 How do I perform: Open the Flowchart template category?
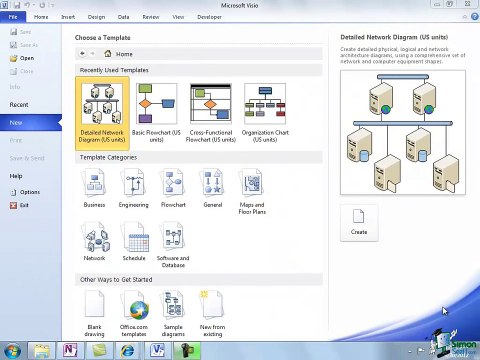pyautogui.click(x=173, y=188)
